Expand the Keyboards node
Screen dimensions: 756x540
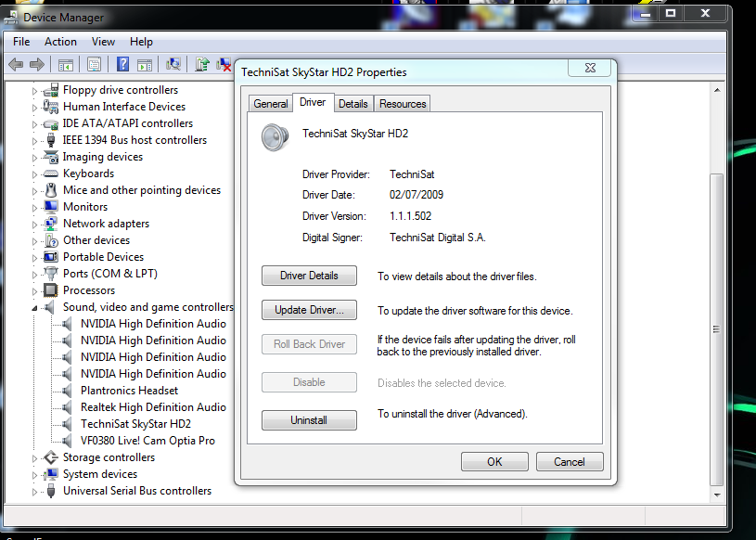click(34, 174)
